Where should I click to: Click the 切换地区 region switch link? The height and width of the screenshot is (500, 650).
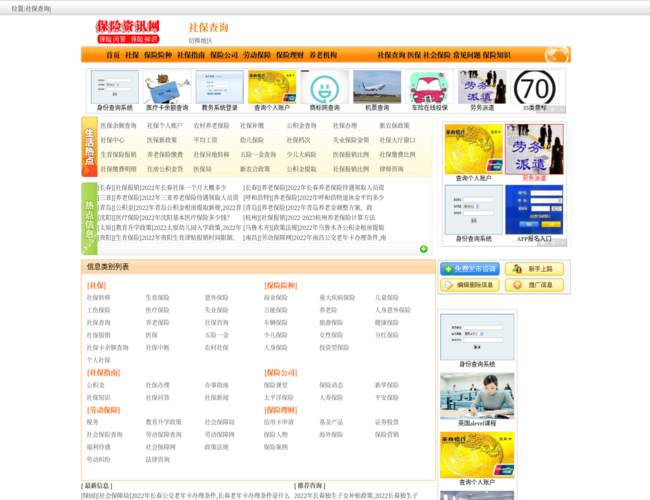[x=200, y=41]
